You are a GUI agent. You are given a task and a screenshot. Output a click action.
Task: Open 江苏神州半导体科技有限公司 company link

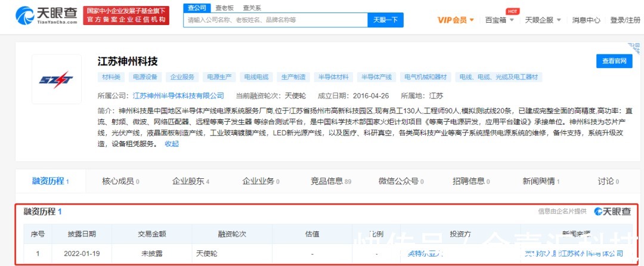178,95
